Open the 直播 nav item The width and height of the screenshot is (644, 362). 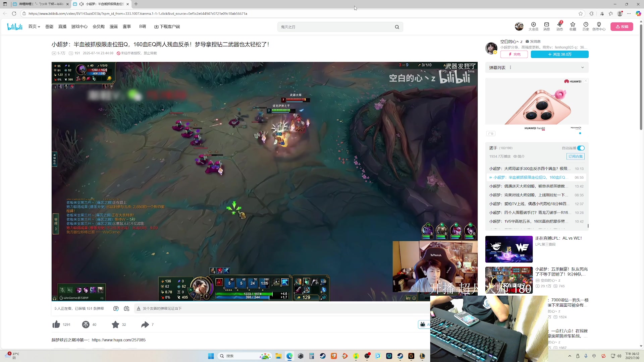click(x=62, y=26)
